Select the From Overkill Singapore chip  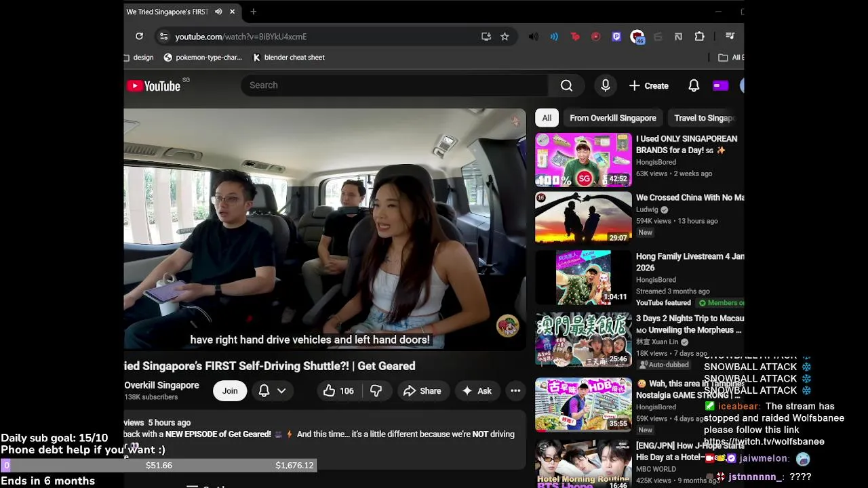point(613,118)
